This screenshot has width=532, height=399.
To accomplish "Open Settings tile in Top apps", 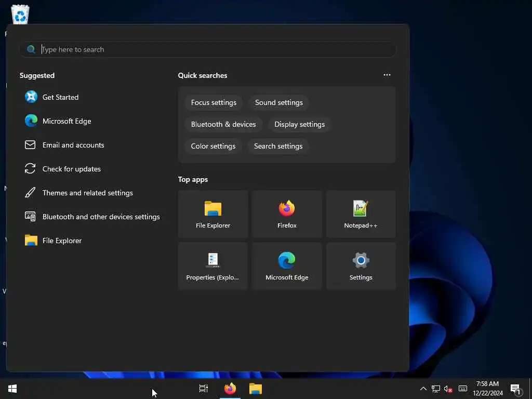I will click(361, 266).
